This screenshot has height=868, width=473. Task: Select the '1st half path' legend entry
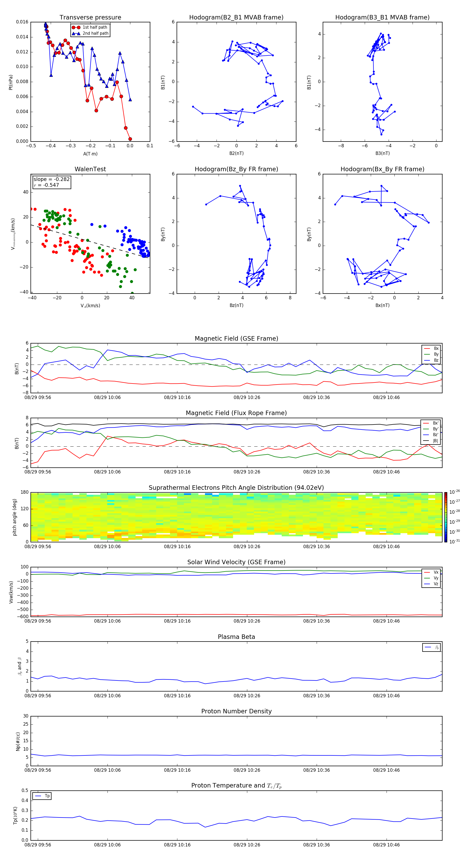coord(90,27)
